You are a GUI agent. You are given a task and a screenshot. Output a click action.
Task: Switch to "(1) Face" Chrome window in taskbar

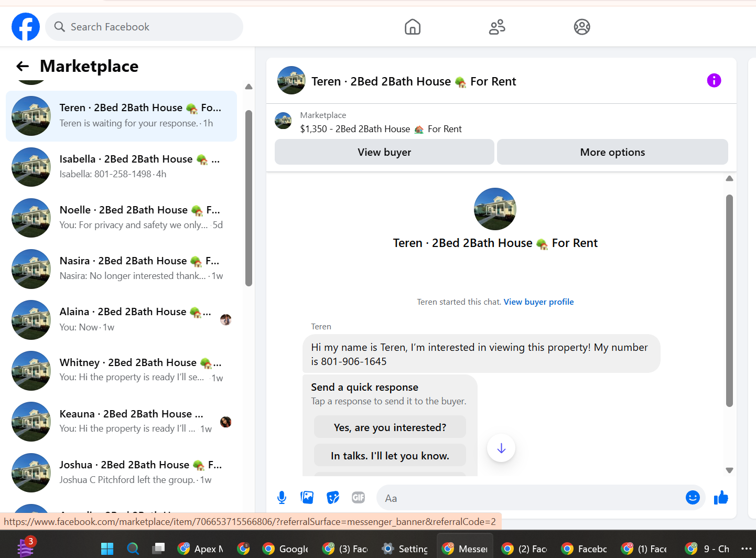pyautogui.click(x=644, y=549)
